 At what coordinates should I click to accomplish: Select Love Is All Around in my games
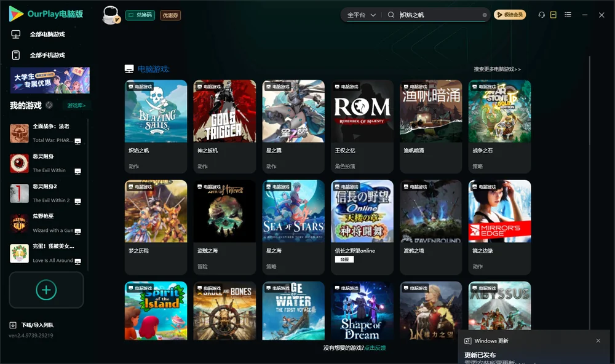click(x=46, y=253)
